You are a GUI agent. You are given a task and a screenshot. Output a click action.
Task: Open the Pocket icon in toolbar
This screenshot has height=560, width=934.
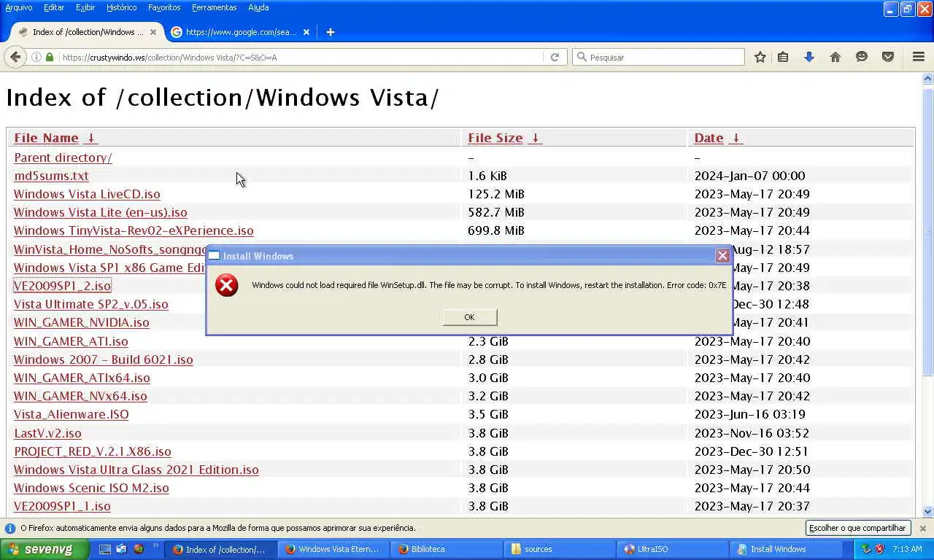(888, 57)
